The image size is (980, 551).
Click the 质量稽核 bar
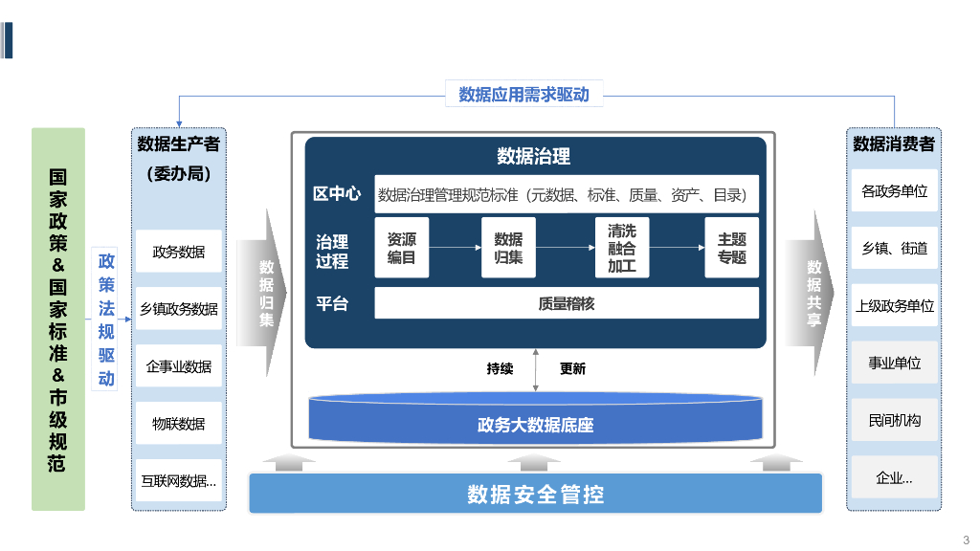567,303
